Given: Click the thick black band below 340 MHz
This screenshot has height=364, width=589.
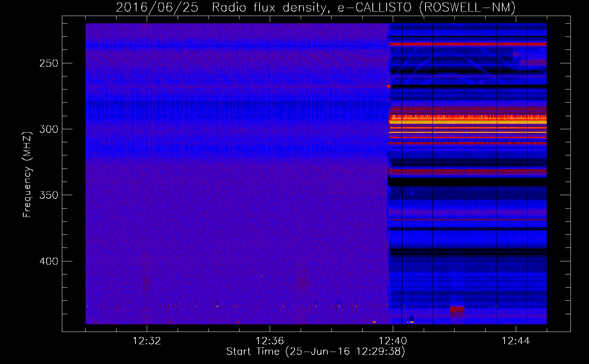Looking at the screenshot, I should pyautogui.click(x=468, y=182).
